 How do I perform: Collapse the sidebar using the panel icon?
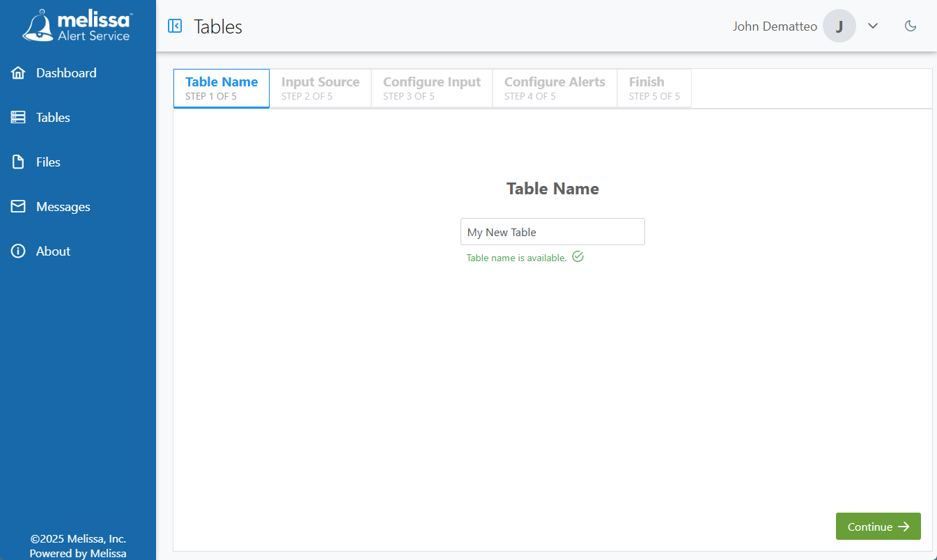[x=175, y=26]
